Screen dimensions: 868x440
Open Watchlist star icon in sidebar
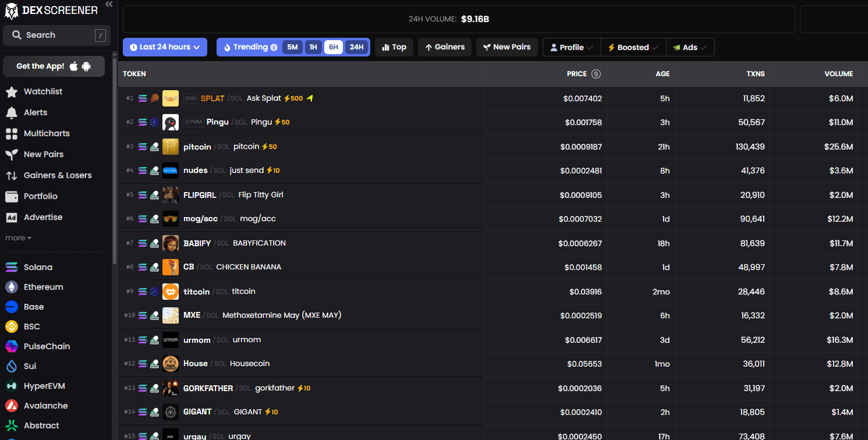[x=12, y=91]
